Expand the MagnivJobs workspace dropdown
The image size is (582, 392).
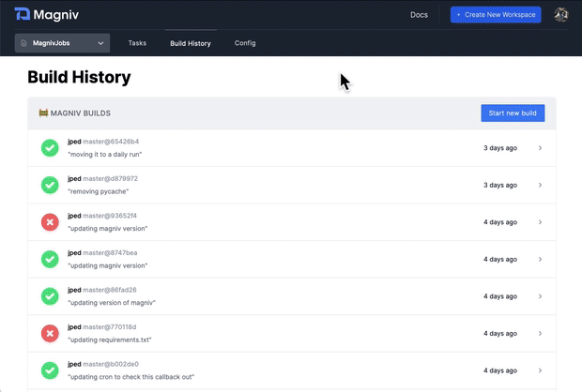(x=62, y=43)
